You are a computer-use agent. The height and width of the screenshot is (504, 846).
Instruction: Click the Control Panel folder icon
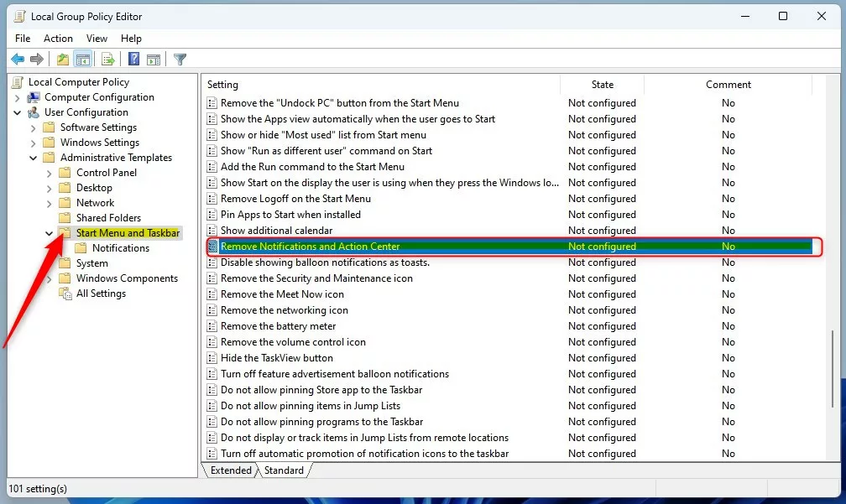pyautogui.click(x=65, y=173)
